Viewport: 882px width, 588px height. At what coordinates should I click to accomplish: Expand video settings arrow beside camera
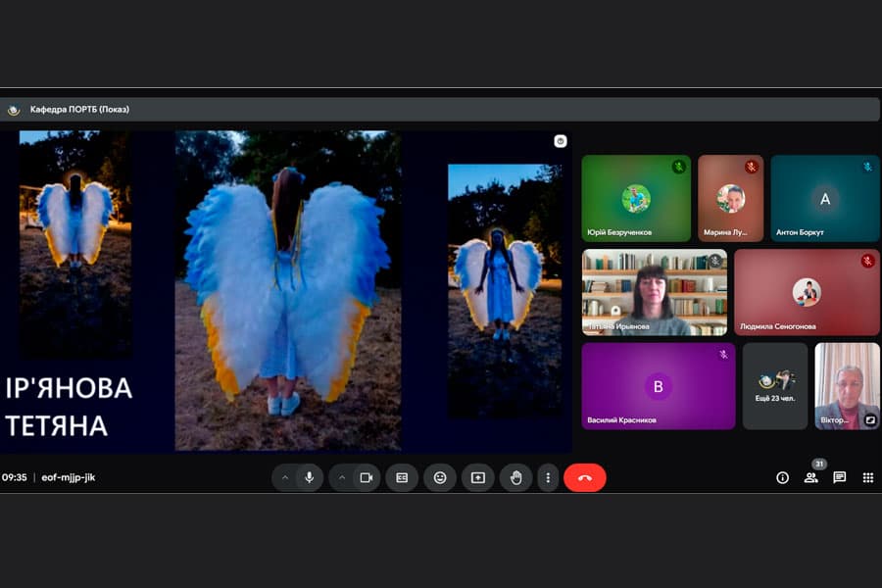(342, 477)
